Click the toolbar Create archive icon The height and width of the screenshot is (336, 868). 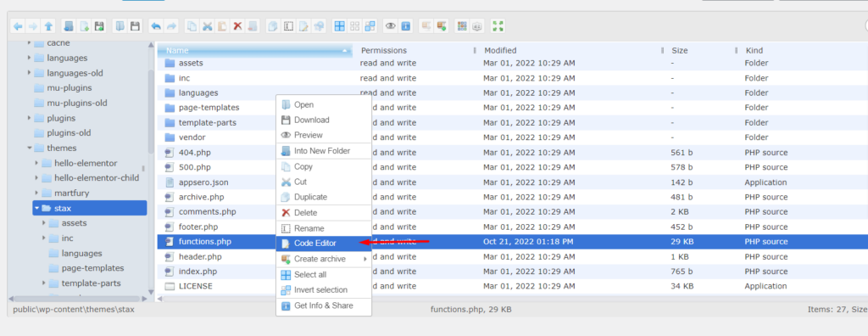(x=441, y=25)
